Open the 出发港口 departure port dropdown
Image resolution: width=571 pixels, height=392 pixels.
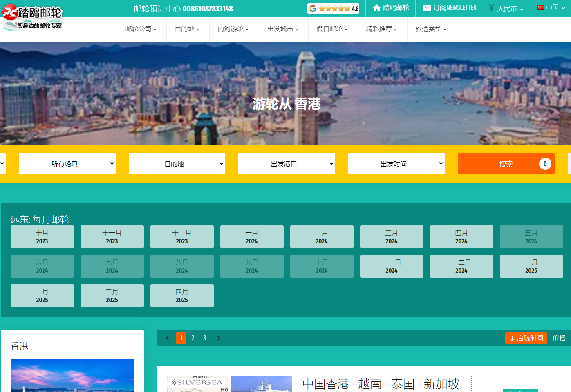pos(287,164)
